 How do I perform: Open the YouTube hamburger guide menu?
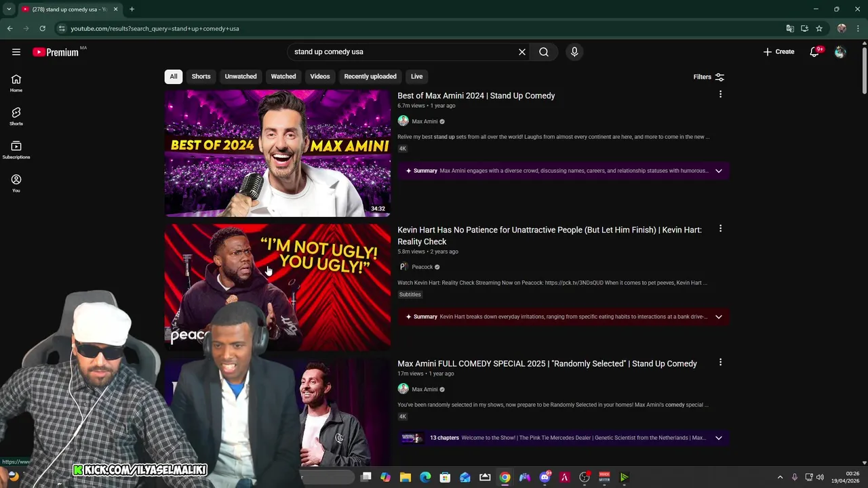coord(16,52)
